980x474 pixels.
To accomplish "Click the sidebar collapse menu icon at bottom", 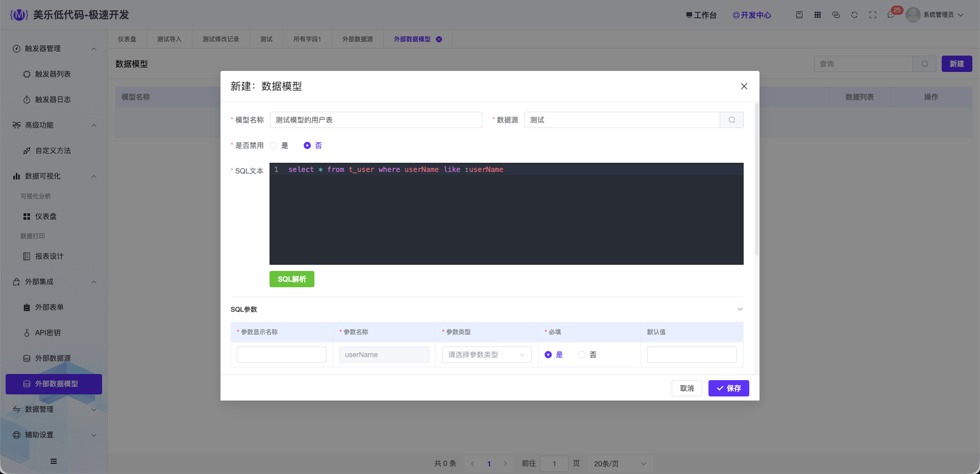I will [x=54, y=461].
